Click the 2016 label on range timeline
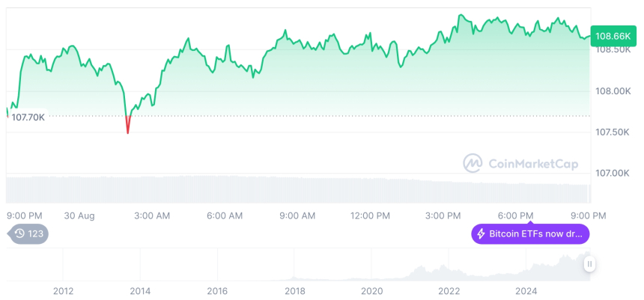 pos(217,291)
